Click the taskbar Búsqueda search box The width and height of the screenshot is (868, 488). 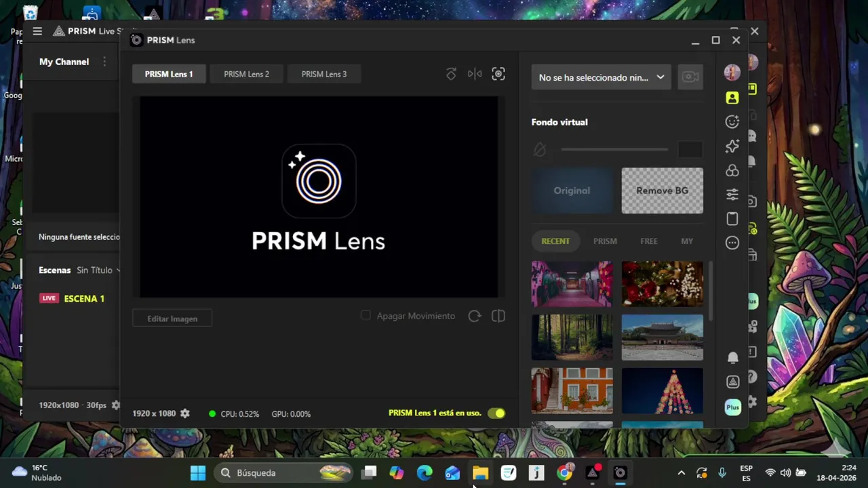[x=285, y=473]
